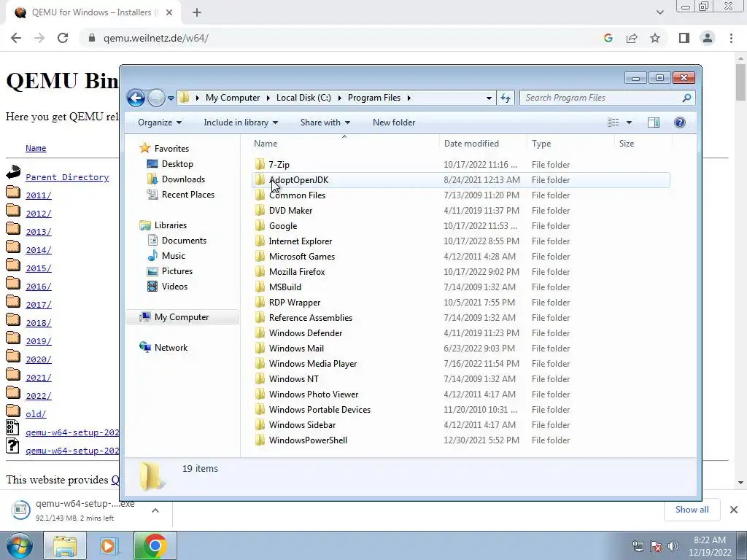747x560 pixels.
Task: Open a new Chrome tab
Action: 197,12
